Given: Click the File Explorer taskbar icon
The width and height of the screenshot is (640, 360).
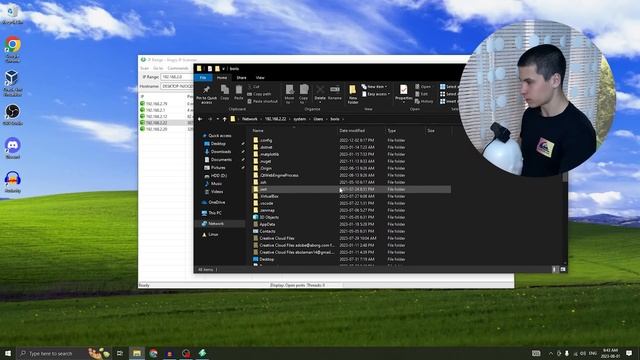Looking at the screenshot, I should point(137,353).
